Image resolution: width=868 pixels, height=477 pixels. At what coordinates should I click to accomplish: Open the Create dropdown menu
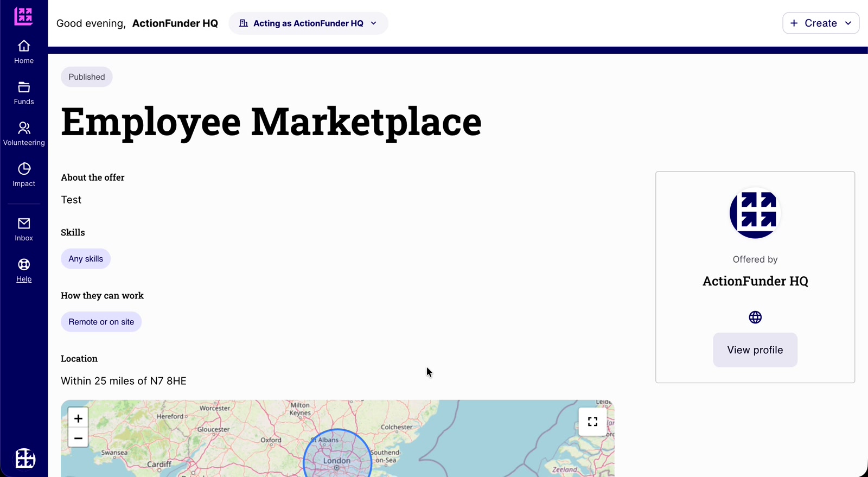821,23
